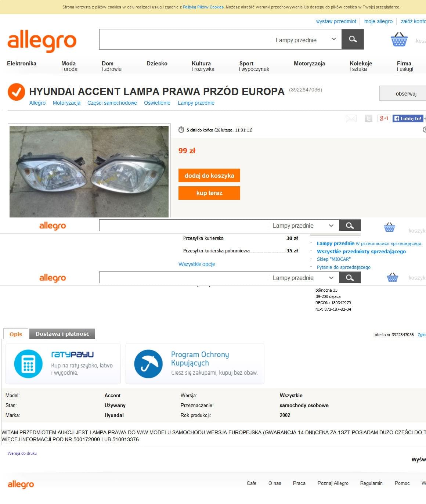Viewport: 426px width, 504px height.
Task: Click the obserwuj button
Action: coord(403,93)
